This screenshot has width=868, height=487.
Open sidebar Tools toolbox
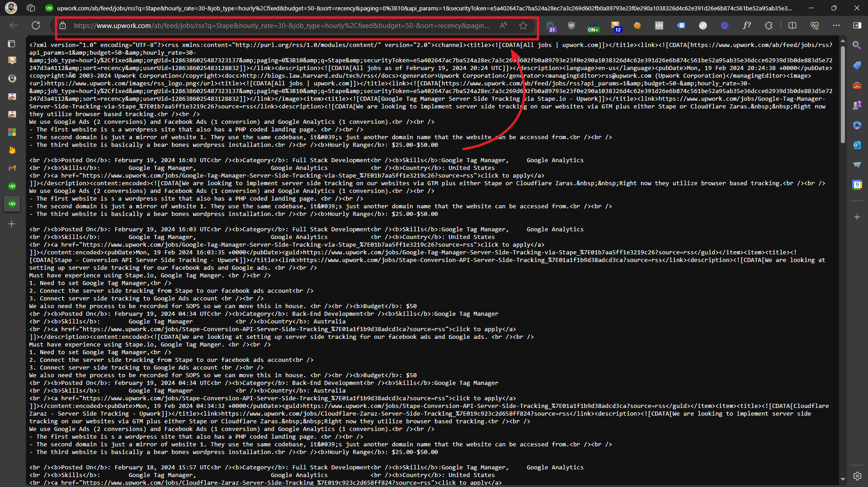pos(857,85)
